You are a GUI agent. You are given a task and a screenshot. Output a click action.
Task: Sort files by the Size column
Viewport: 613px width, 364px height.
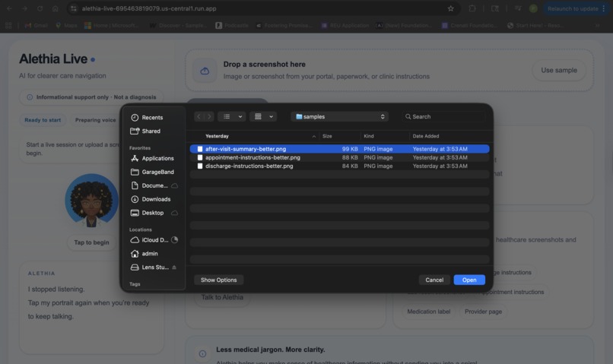(327, 136)
